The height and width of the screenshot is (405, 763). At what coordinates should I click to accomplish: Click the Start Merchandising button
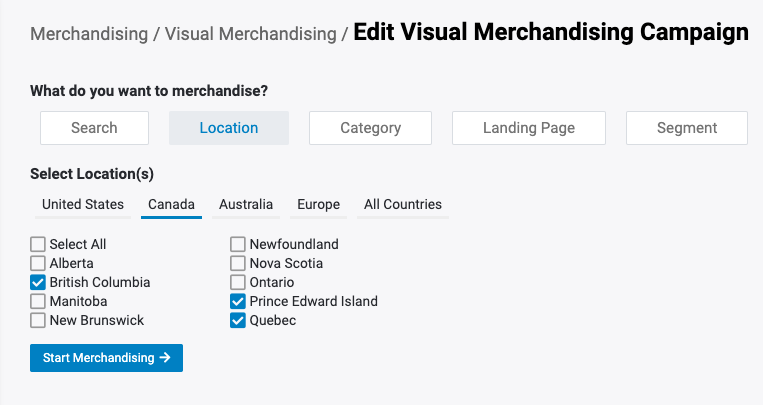point(106,358)
